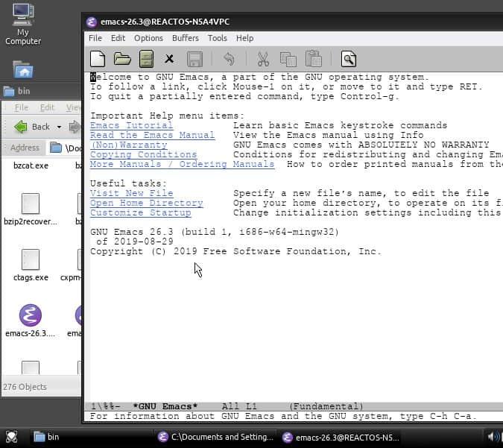Click the Paste clipboard icon
Screen dimensions: 503x448
[313, 59]
